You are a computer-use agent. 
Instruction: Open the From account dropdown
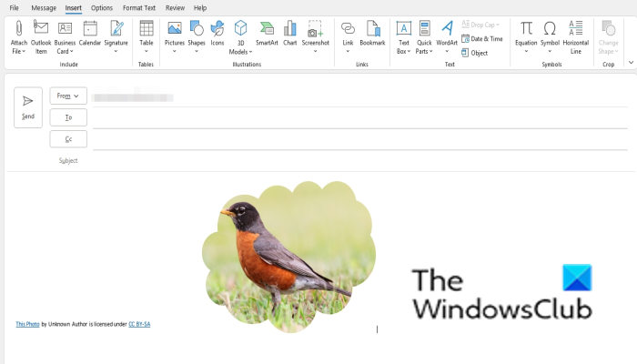click(68, 96)
